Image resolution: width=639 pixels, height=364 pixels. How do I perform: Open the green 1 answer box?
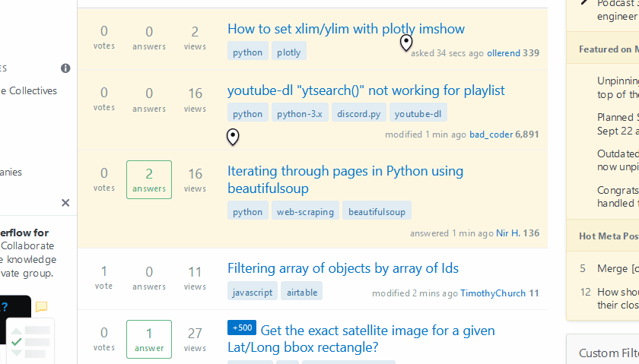tap(149, 339)
